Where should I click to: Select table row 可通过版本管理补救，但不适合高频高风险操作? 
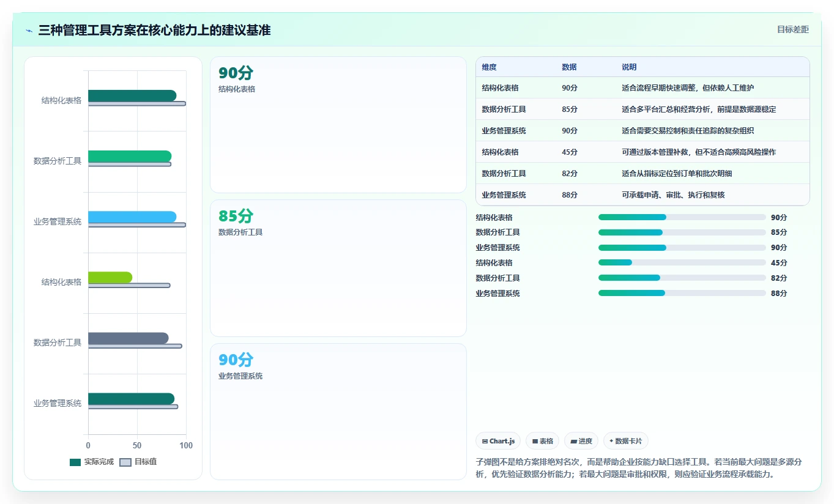pos(642,152)
